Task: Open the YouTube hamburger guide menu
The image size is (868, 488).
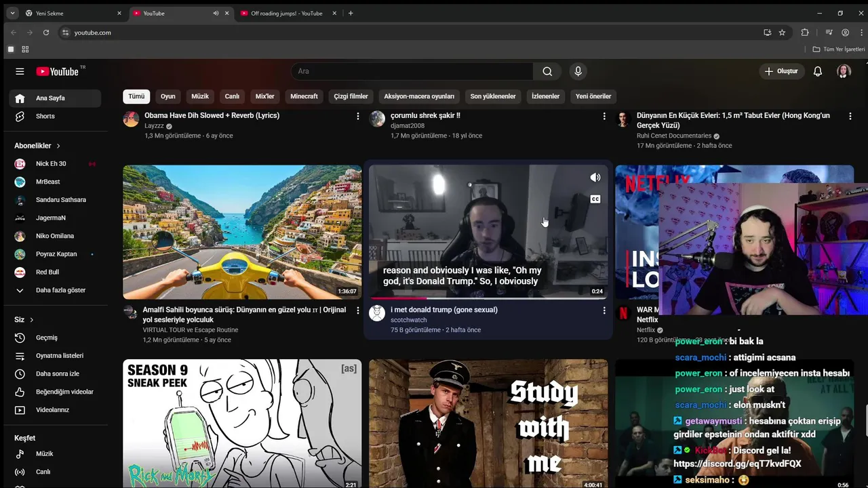Action: click(x=20, y=71)
